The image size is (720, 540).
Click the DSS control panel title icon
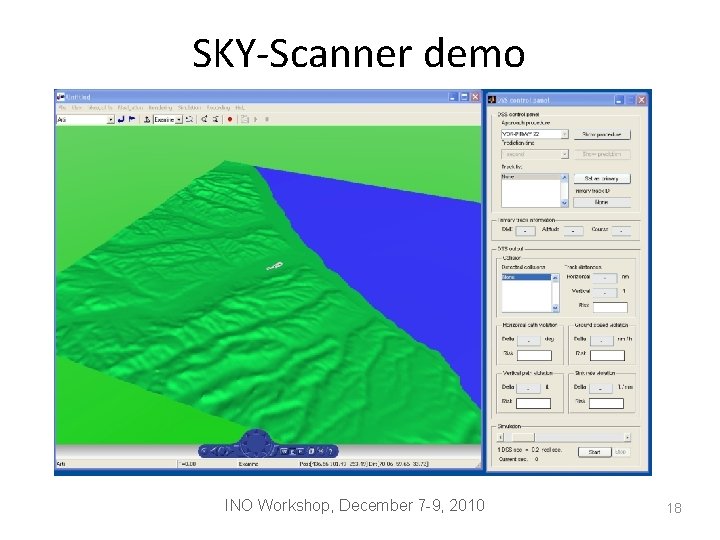coord(492,100)
